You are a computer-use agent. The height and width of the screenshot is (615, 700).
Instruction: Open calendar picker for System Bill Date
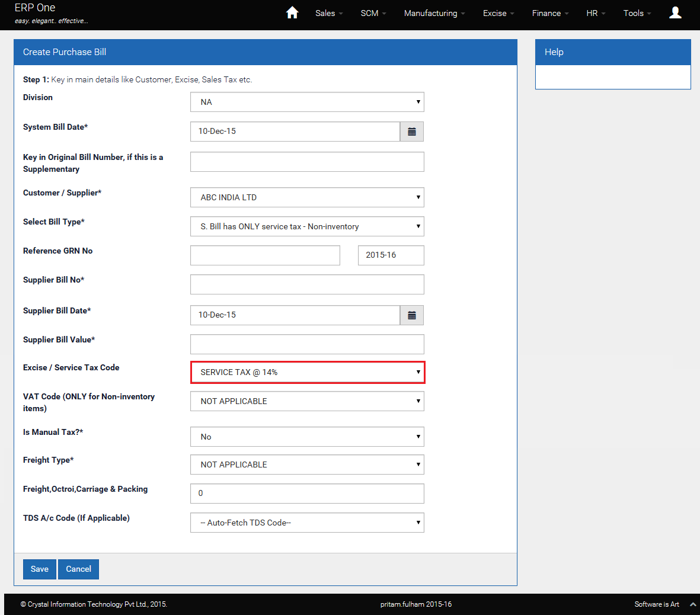coord(411,132)
